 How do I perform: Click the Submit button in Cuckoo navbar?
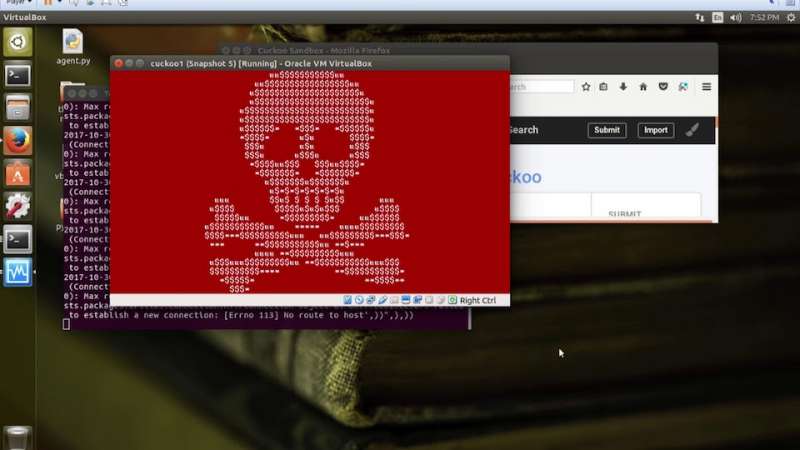(606, 130)
